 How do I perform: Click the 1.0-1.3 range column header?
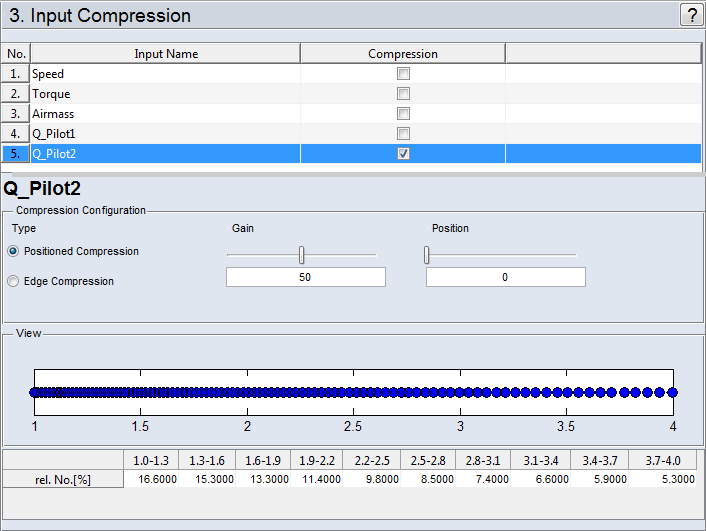[151, 460]
